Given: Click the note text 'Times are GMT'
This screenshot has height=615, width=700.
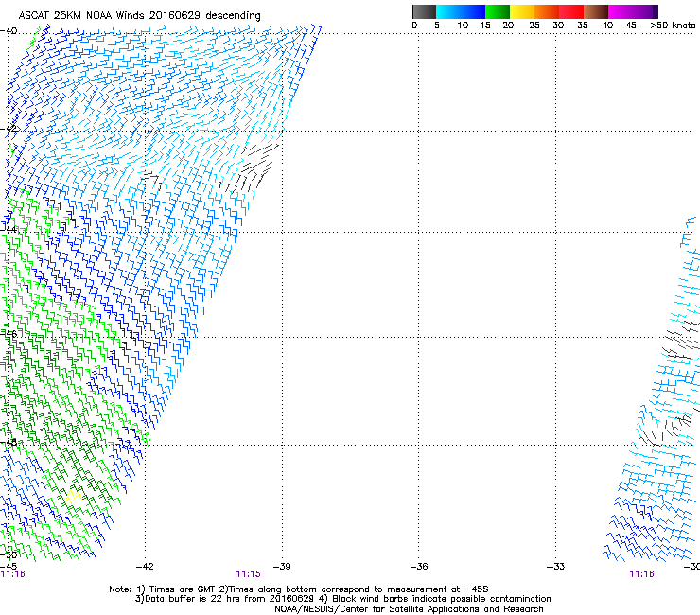Looking at the screenshot, I should tap(184, 589).
